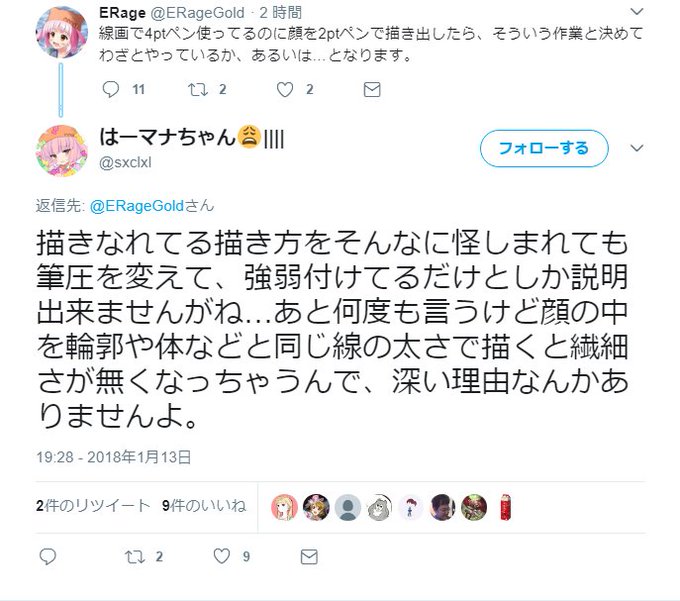Viewport: 680px width, 601px height.
Task: Click the red bottle liker avatar
Action: pyautogui.click(x=505, y=507)
